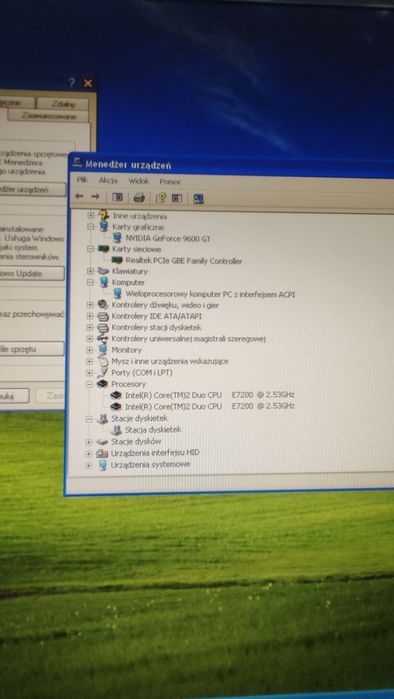Click the Kontrolery IDE ATA/ATAPI icon
Viewport: 394px width, 699px height.
tap(103, 316)
